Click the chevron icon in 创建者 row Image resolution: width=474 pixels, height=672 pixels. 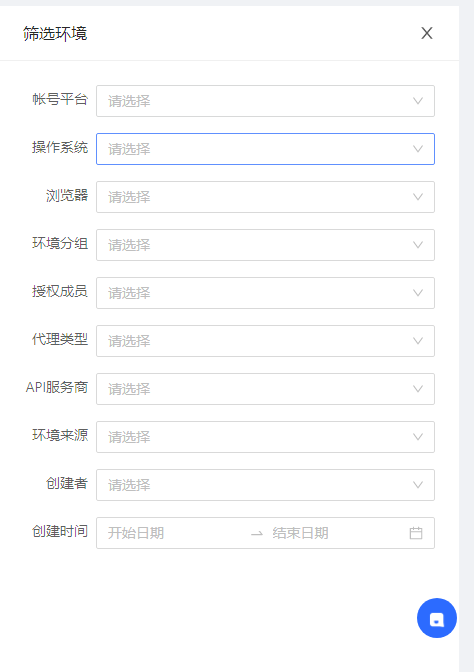coord(418,485)
